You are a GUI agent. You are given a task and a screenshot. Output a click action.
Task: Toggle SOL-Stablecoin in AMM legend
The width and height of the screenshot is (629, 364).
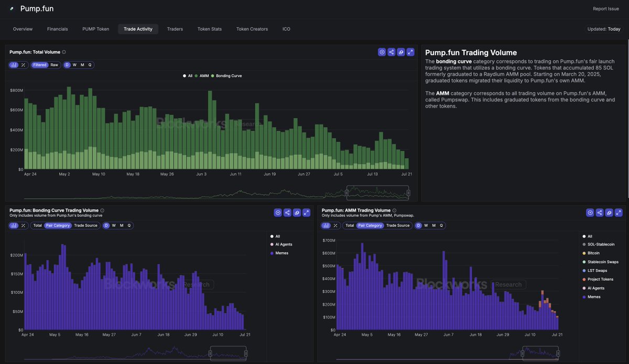[599, 245]
